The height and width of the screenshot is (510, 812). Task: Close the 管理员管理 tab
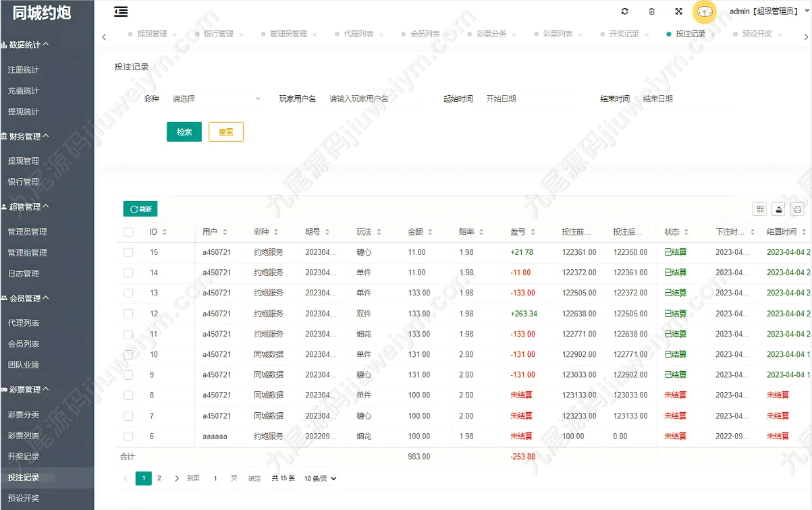tap(315, 34)
